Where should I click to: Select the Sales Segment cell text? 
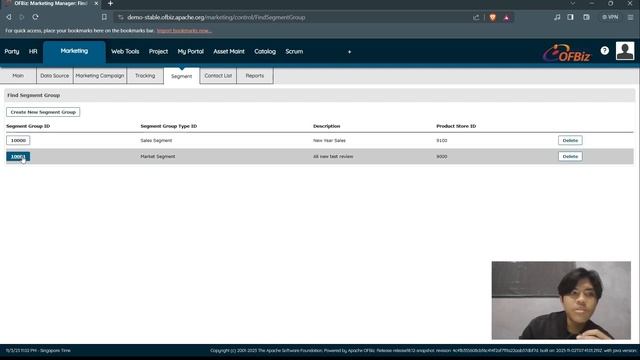pyautogui.click(x=156, y=140)
